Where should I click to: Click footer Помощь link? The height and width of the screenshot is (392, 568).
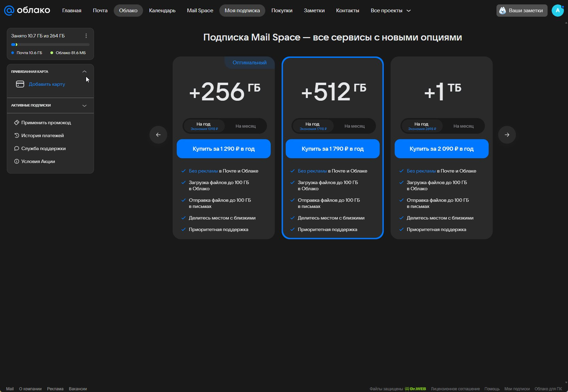[x=492, y=389]
